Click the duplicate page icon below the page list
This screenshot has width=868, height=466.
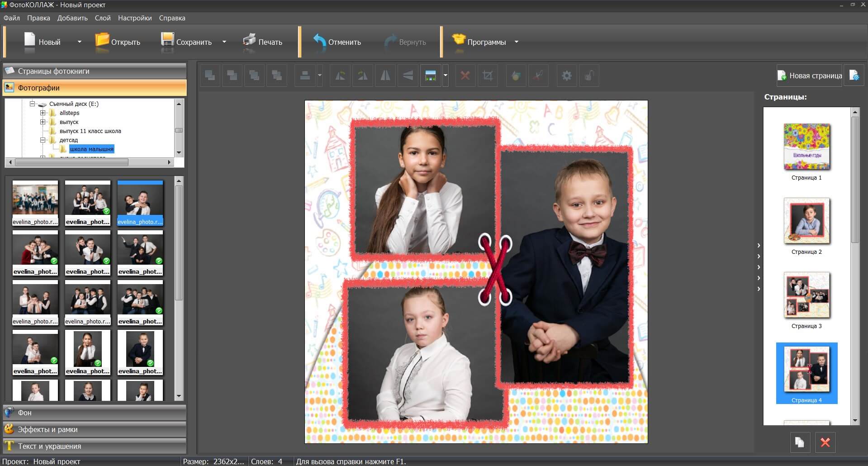point(800,442)
